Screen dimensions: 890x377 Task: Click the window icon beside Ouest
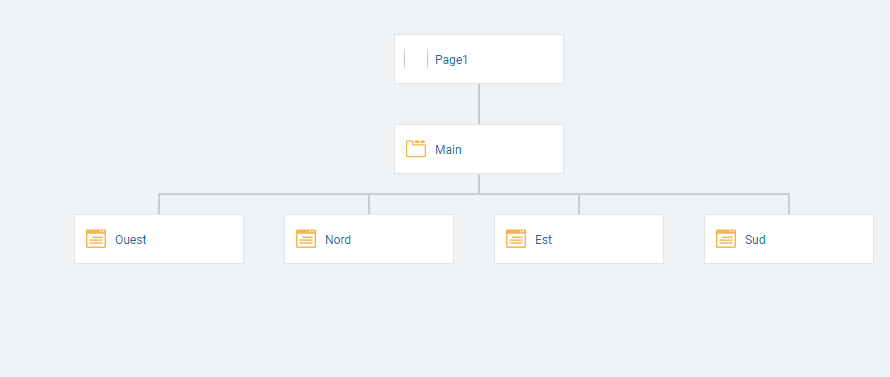tap(96, 239)
